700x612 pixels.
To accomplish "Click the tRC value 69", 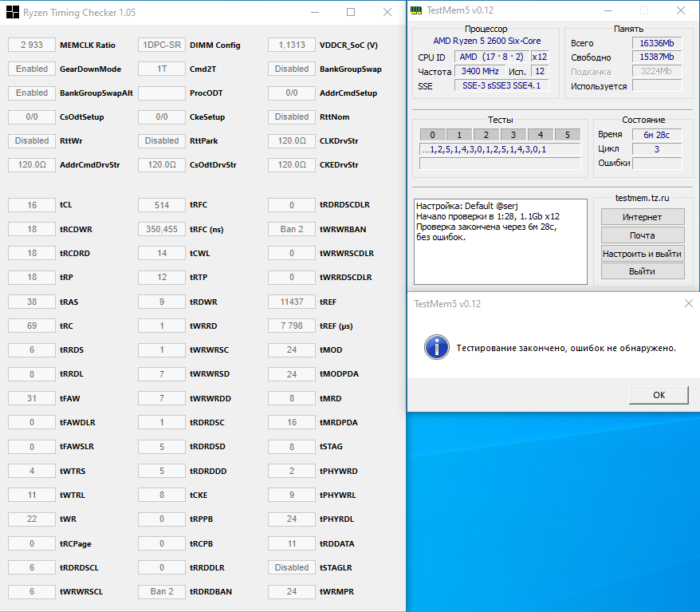I will (32, 326).
